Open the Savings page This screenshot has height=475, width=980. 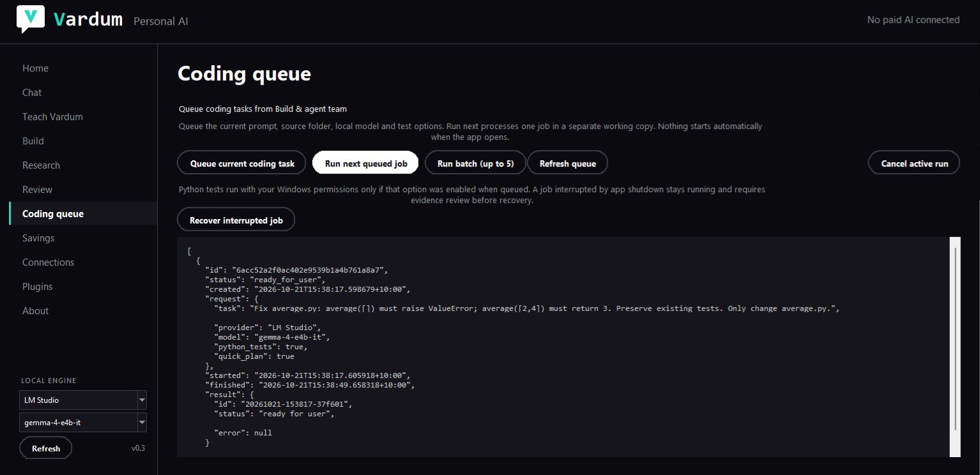pyautogui.click(x=38, y=238)
